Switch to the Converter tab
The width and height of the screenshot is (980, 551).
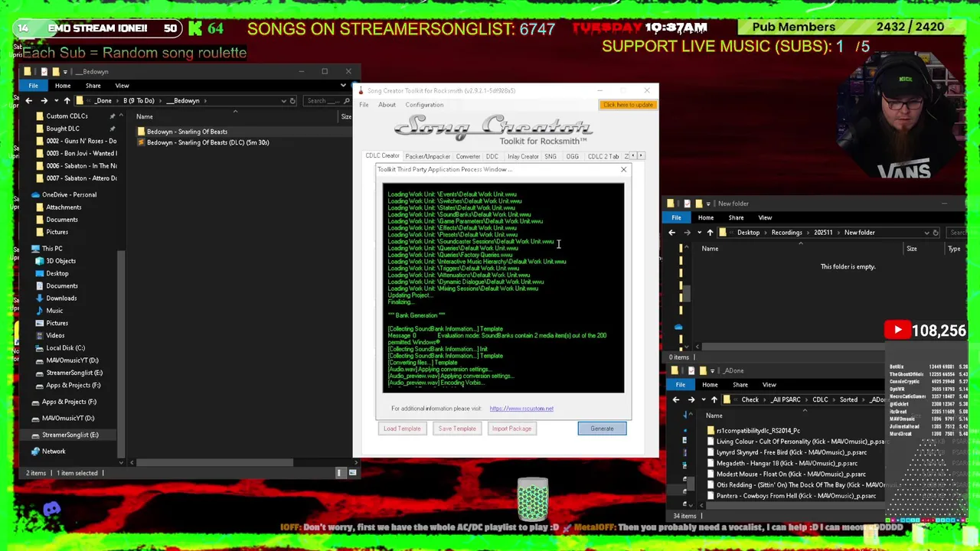coord(468,156)
